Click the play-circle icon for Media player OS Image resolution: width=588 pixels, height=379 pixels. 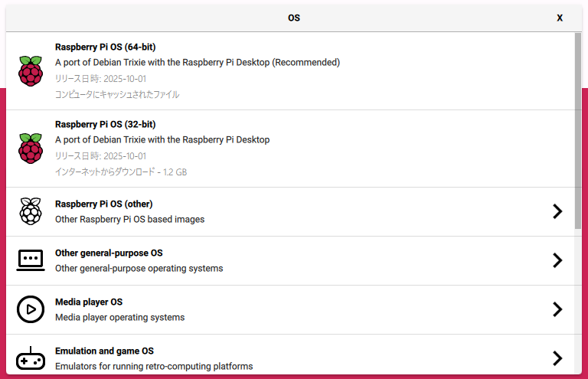31,309
